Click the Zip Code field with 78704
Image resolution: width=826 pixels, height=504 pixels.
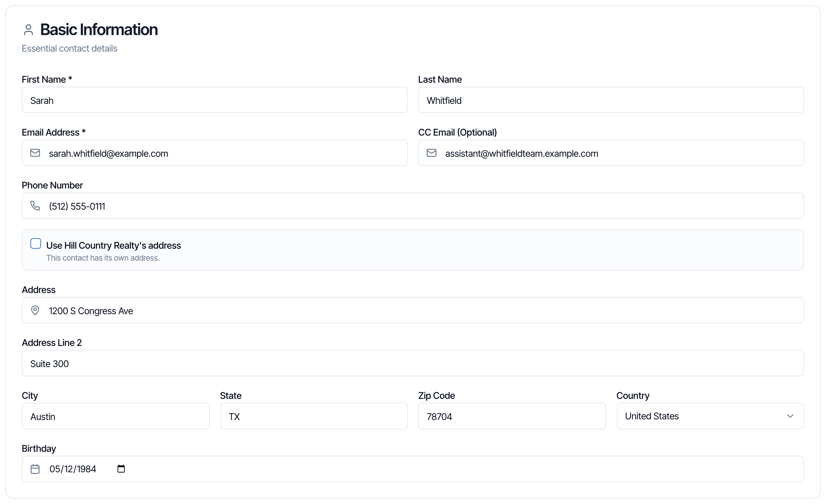point(512,416)
